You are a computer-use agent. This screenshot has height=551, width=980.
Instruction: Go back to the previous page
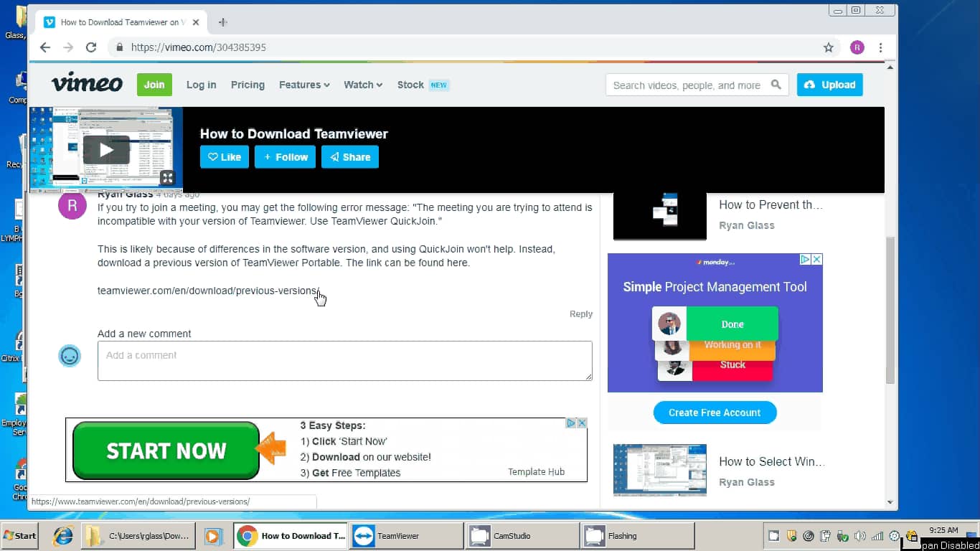coord(45,47)
